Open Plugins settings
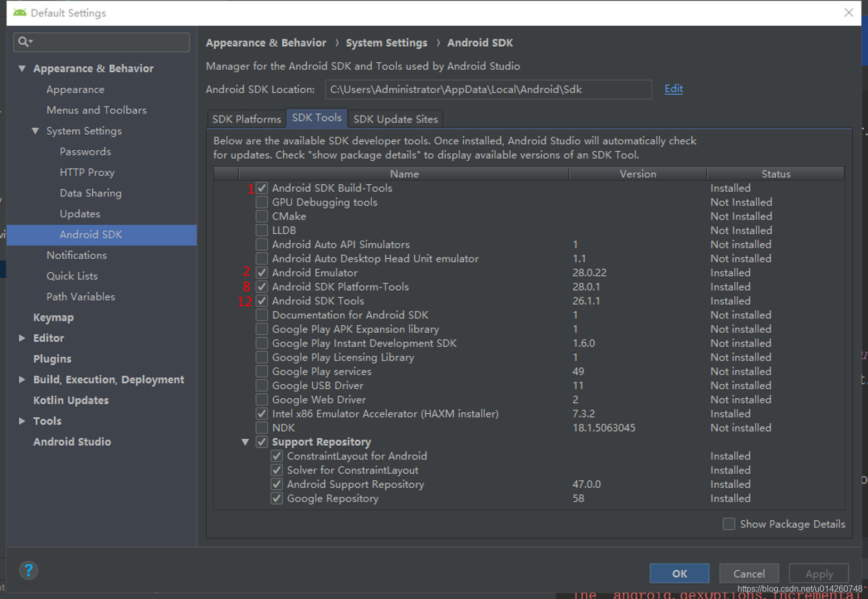Viewport: 868px width, 599px height. (x=52, y=359)
